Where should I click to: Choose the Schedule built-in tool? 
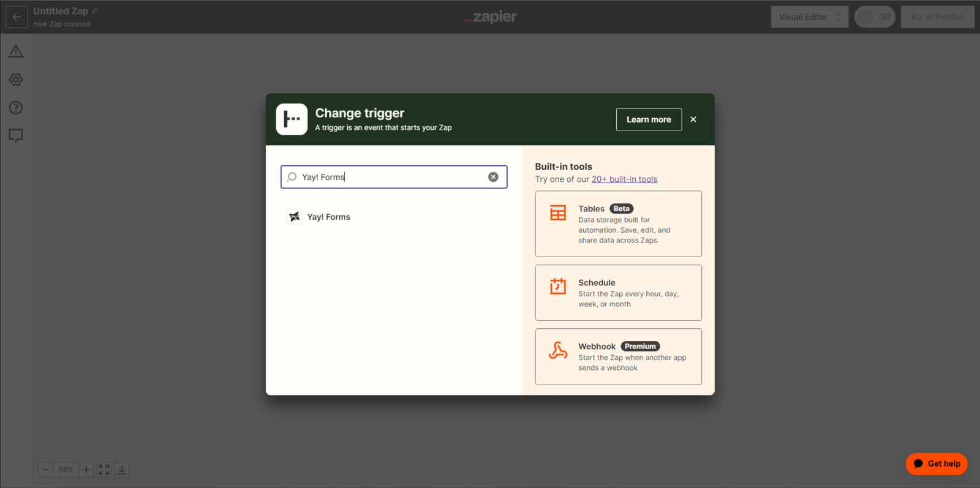coord(618,293)
